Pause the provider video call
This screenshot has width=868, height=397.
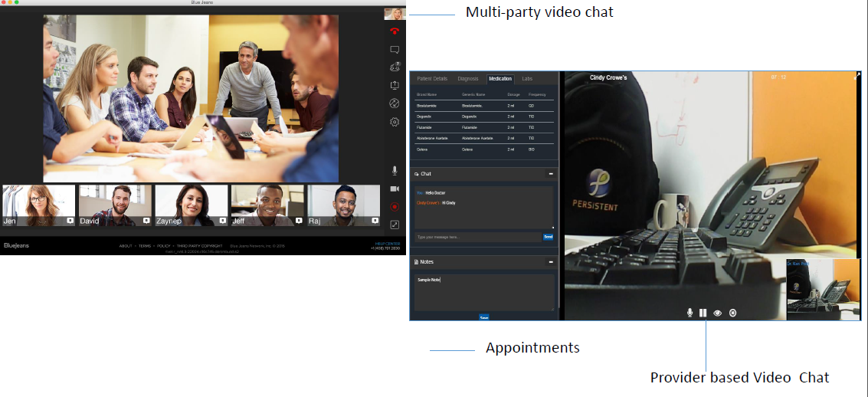pyautogui.click(x=703, y=313)
